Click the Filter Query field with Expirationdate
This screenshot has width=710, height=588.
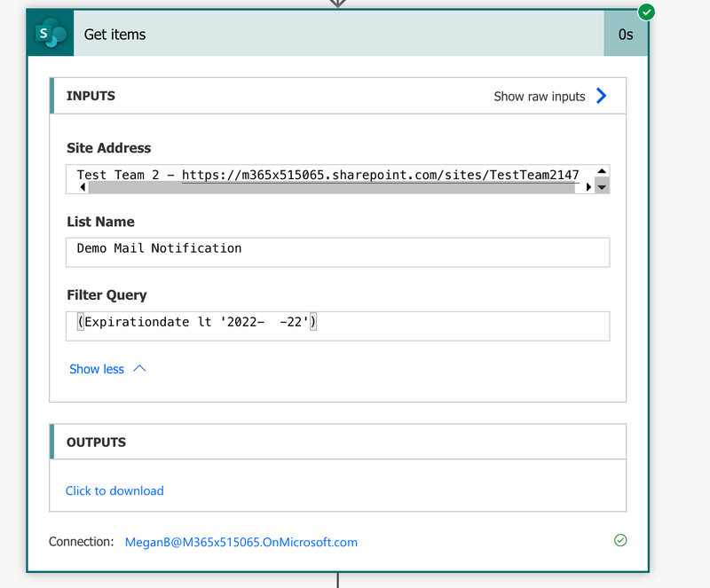pos(338,325)
